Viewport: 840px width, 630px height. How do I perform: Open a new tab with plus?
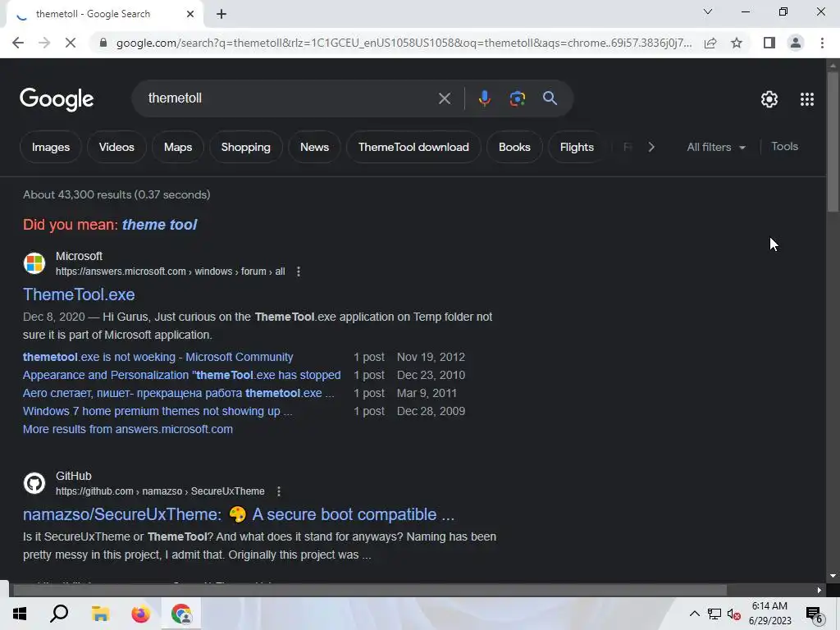[x=221, y=15]
